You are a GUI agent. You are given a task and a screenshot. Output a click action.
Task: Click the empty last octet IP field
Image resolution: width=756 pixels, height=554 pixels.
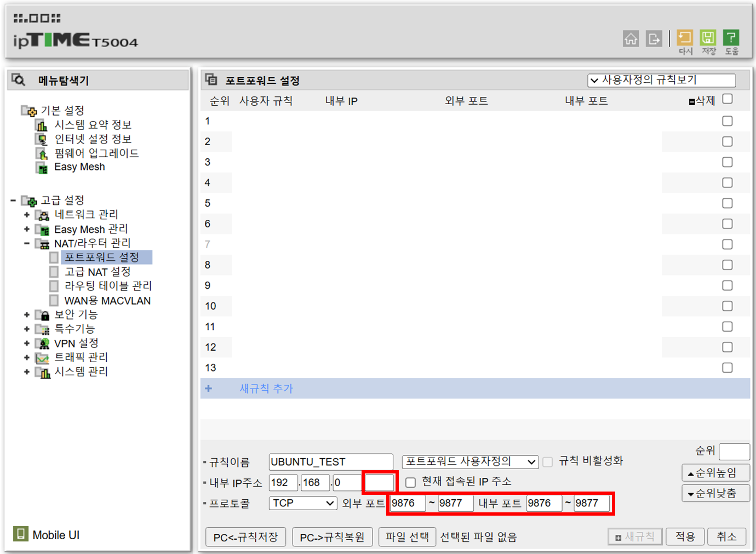point(379,483)
